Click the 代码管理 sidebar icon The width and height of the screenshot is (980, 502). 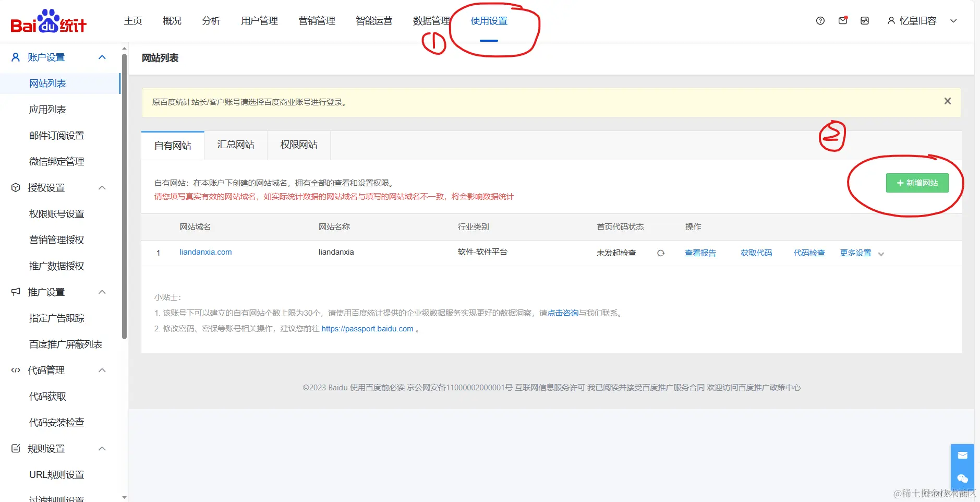[x=15, y=370]
